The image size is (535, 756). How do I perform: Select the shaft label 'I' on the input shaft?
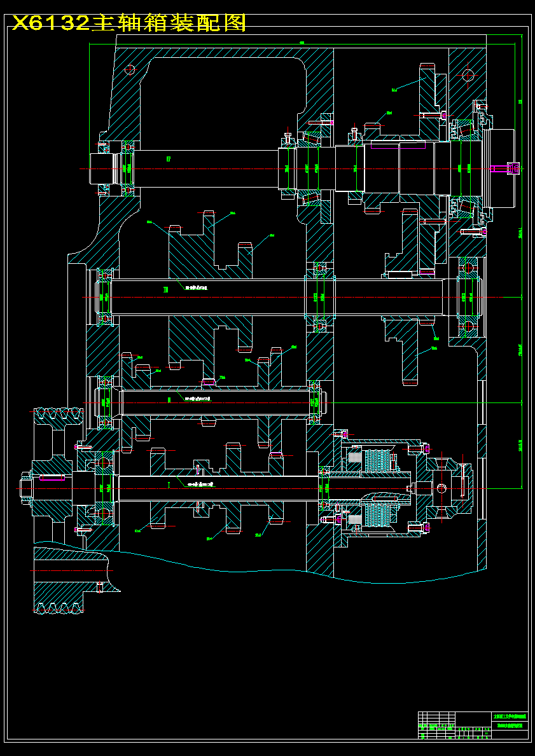[x=169, y=485]
